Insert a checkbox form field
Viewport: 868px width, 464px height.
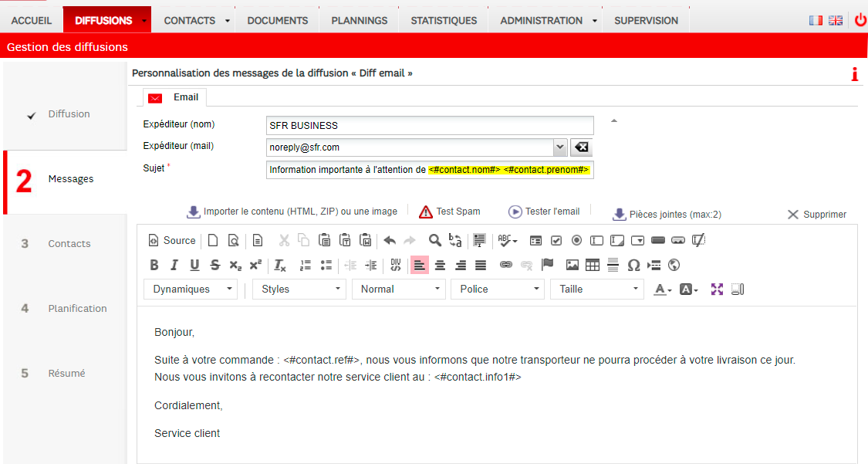(556, 240)
